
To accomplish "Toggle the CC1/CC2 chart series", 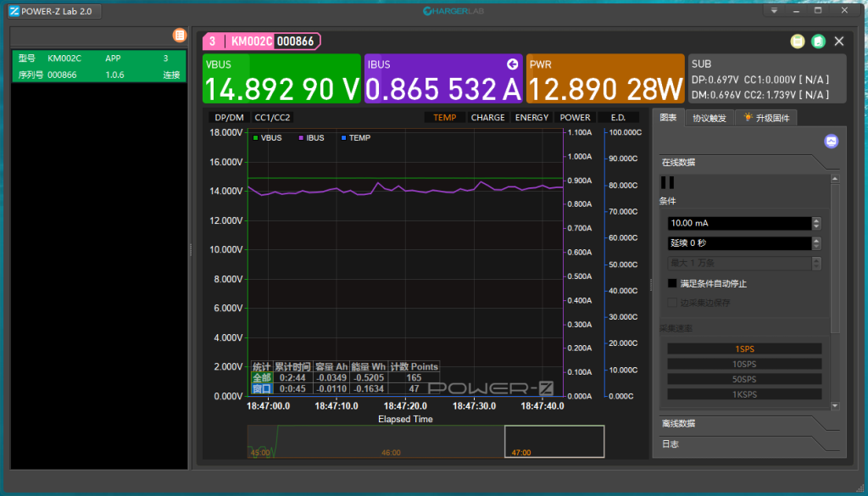I will pos(272,117).
